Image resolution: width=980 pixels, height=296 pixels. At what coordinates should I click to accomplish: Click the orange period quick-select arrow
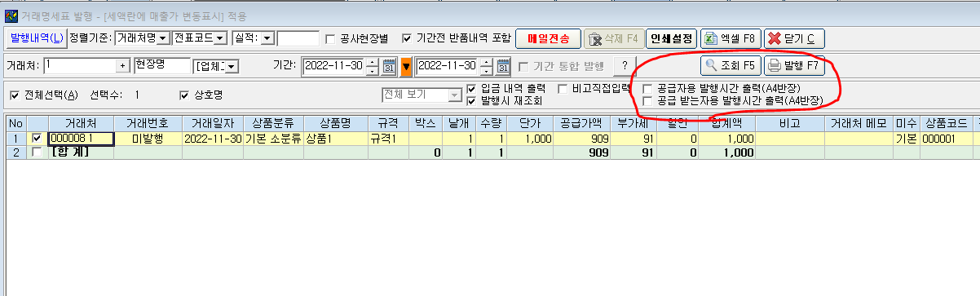[406, 66]
